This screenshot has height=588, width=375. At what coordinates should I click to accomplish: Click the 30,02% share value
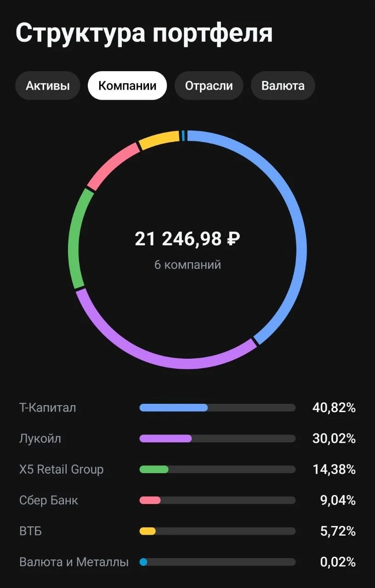[334, 439]
